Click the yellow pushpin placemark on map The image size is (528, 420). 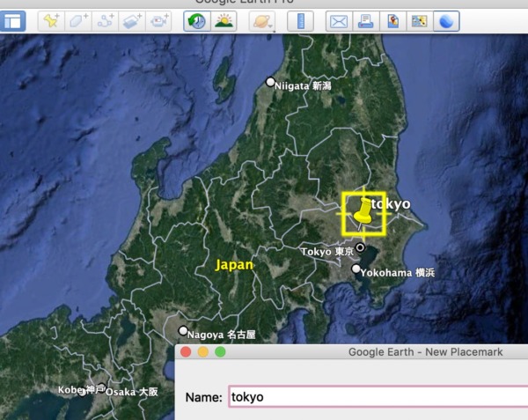pyautogui.click(x=363, y=212)
